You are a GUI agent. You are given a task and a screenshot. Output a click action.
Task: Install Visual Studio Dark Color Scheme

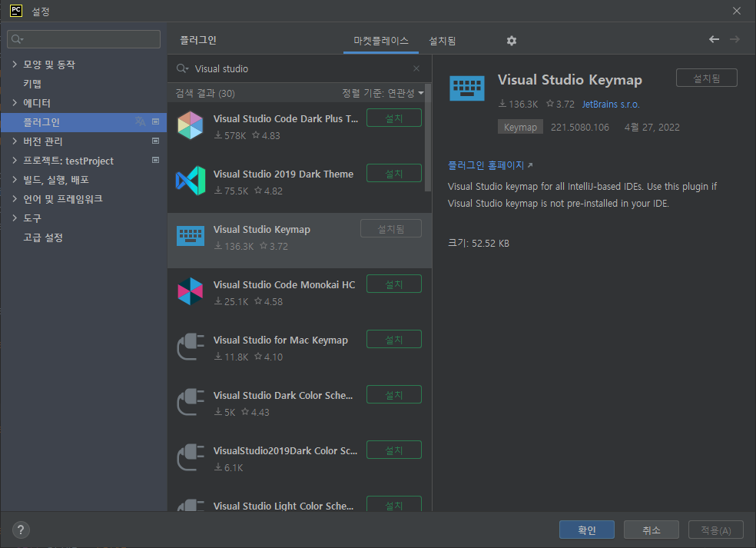394,394
